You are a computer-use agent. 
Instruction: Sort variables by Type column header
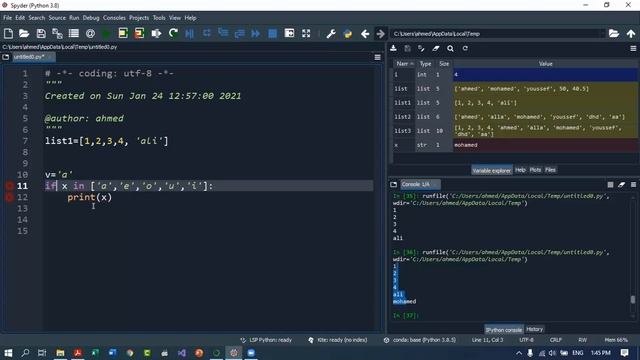pos(425,64)
